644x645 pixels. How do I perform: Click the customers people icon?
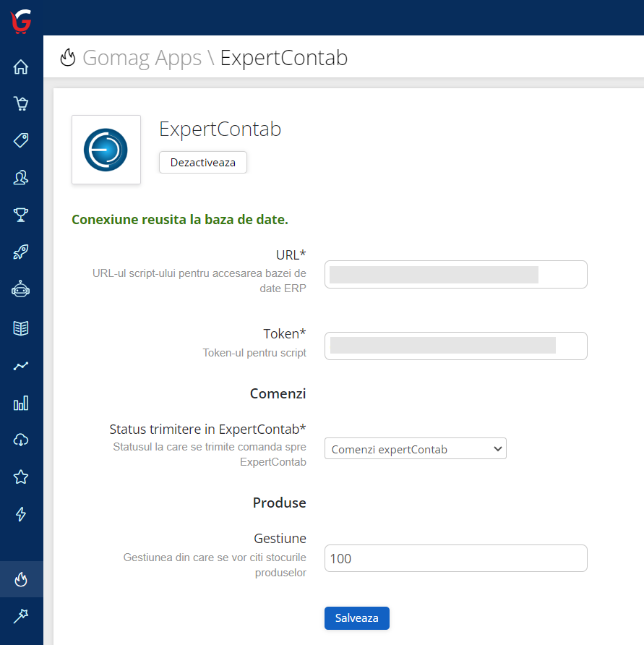point(21,177)
